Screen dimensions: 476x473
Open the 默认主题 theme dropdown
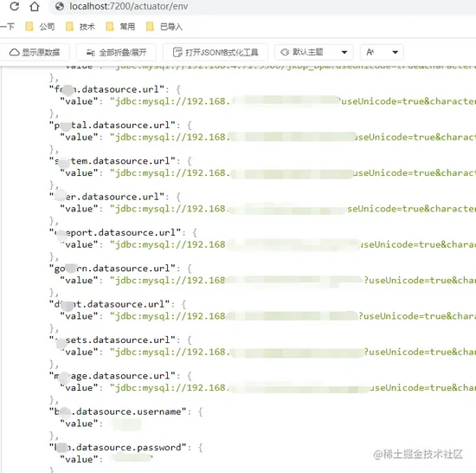click(x=314, y=52)
